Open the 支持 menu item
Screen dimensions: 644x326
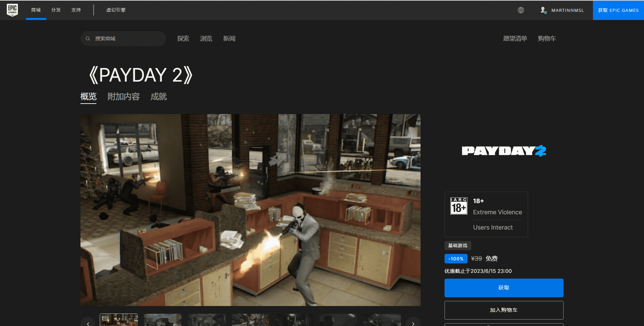point(76,10)
